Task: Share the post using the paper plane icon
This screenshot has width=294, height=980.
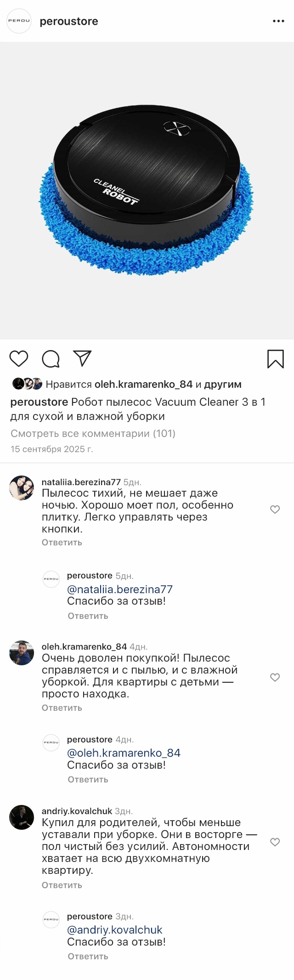Action: coord(83,358)
